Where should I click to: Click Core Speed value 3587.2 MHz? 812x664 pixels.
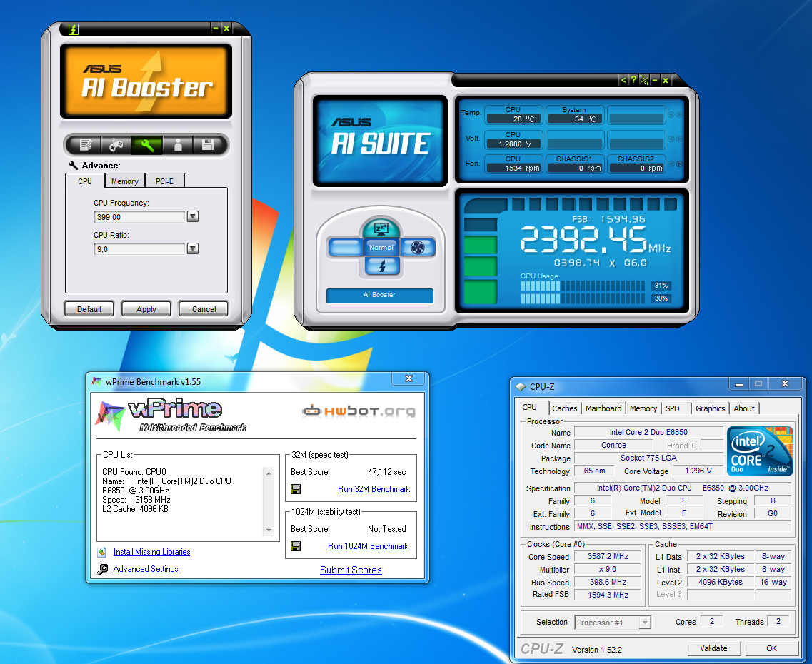(x=608, y=557)
